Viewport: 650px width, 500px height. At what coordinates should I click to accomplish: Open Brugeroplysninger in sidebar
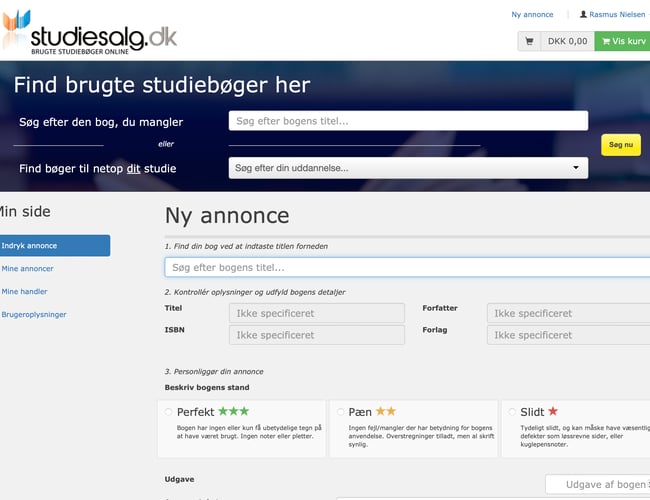(x=34, y=314)
